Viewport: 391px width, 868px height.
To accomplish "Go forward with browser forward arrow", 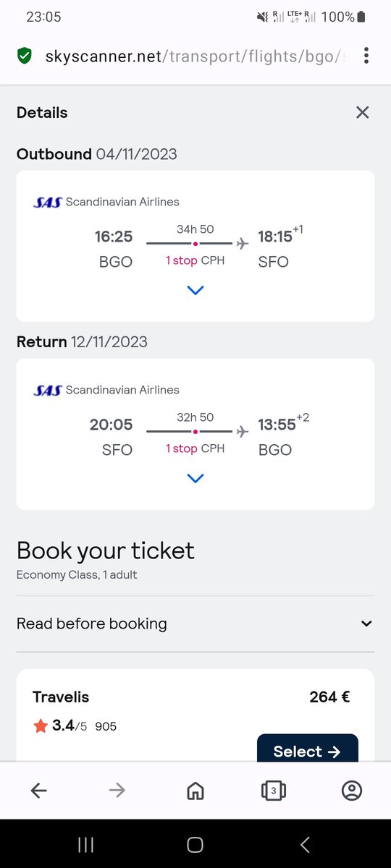I will click(117, 791).
